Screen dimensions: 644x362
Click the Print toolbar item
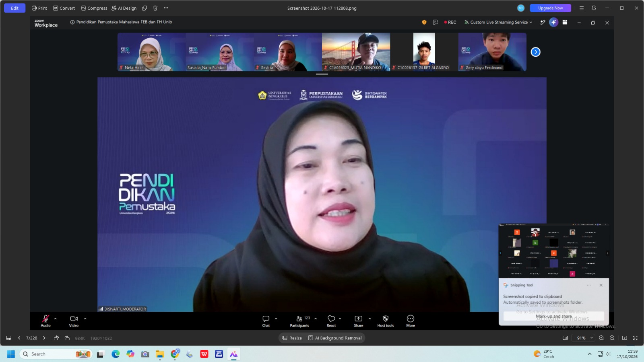[39, 8]
